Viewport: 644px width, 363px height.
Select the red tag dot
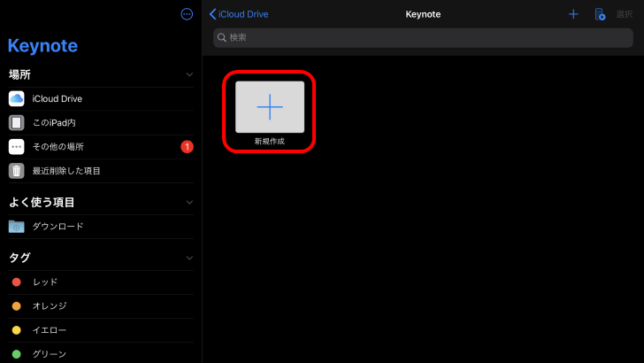(x=17, y=282)
